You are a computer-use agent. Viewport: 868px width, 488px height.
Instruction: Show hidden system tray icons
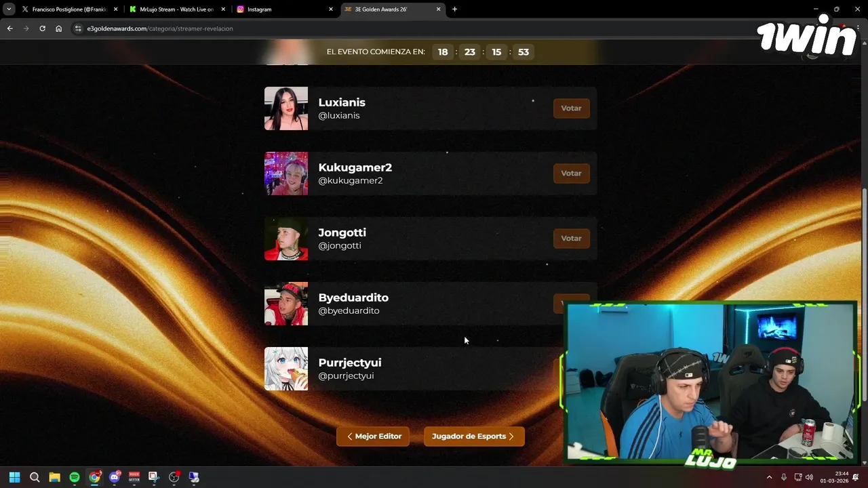point(769,477)
